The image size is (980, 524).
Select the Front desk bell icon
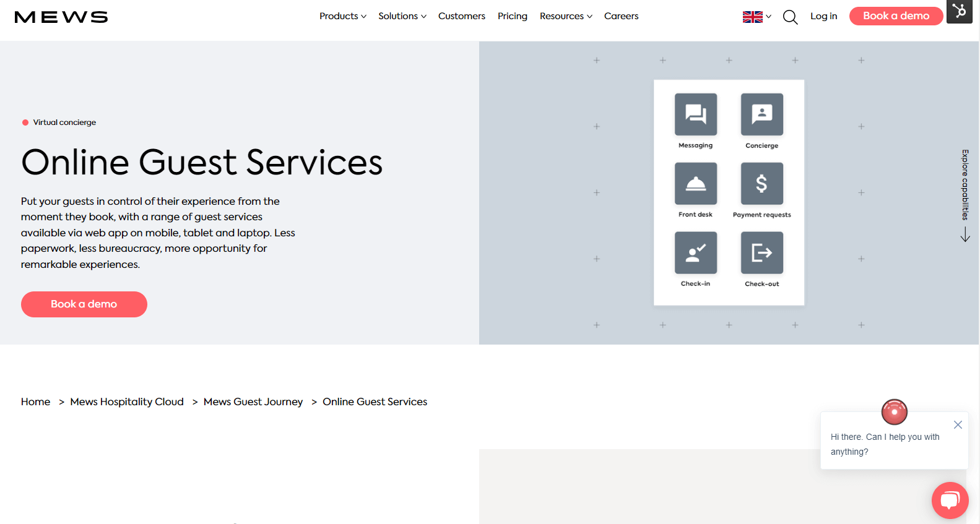click(695, 184)
